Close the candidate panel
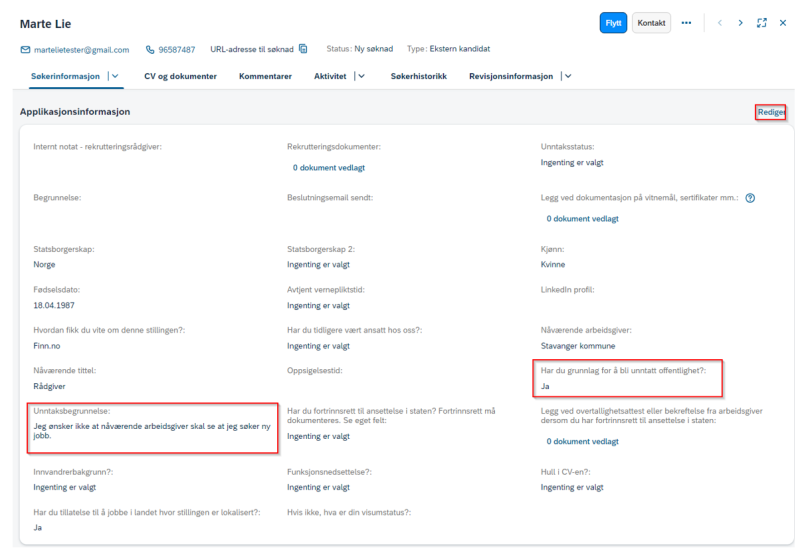This screenshot has width=800, height=548. 783,23
